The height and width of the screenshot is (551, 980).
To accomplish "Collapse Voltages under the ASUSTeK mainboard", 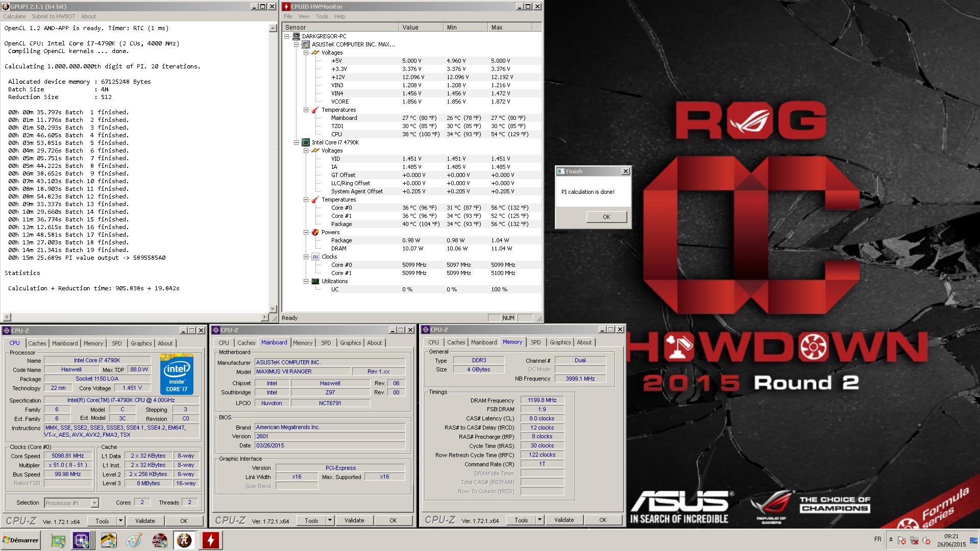I will pos(306,53).
